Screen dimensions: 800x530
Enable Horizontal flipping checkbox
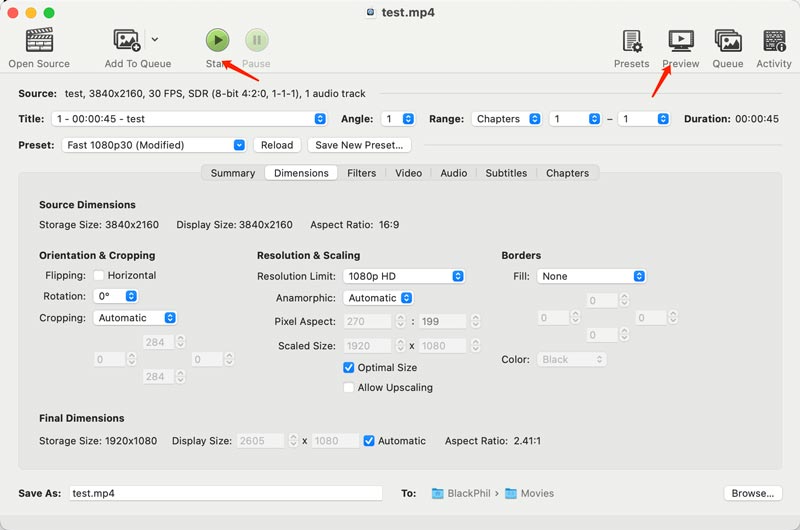point(99,276)
